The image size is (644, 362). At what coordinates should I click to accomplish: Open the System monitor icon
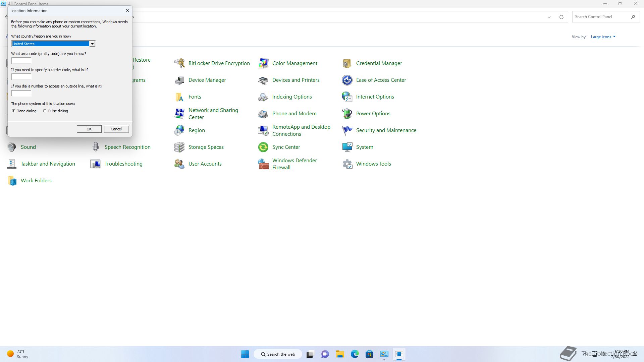[347, 147]
